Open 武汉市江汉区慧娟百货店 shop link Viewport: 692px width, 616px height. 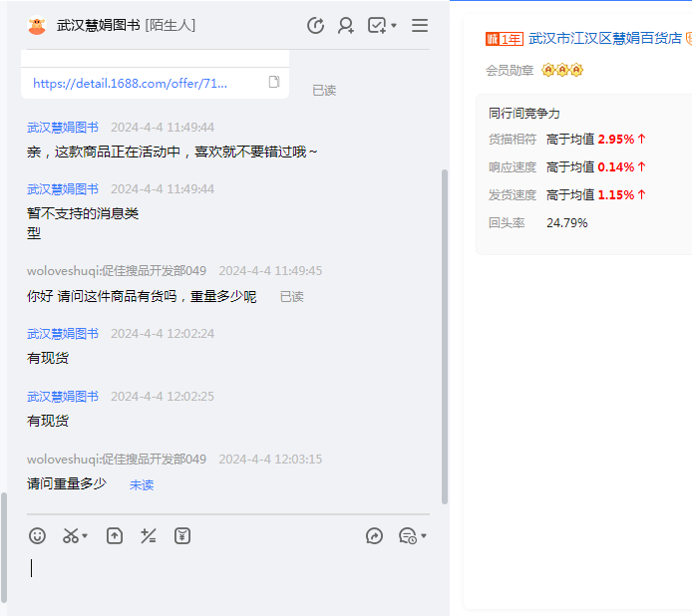pos(604,39)
